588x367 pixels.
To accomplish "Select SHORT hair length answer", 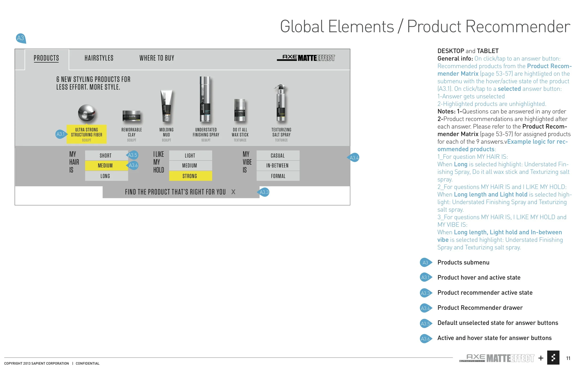I will pos(106,155).
